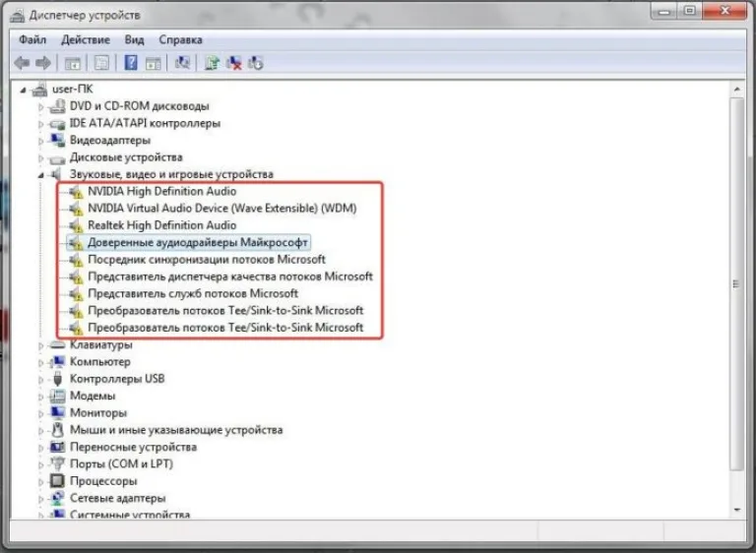Toggle the action pane toolbar icon
Image resolution: width=756 pixels, height=553 pixels.
(154, 63)
